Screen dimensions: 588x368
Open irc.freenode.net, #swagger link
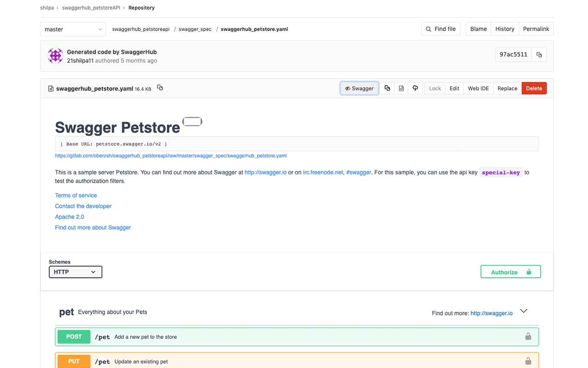click(x=337, y=172)
